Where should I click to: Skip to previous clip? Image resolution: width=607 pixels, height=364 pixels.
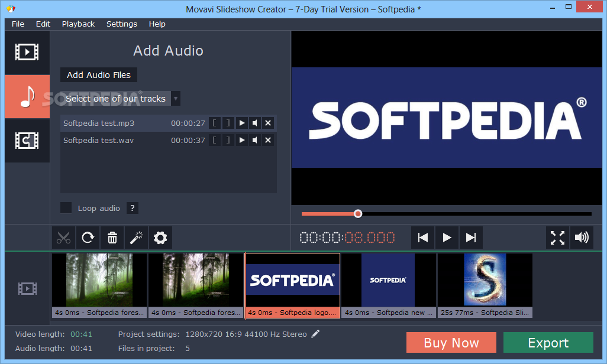click(423, 238)
